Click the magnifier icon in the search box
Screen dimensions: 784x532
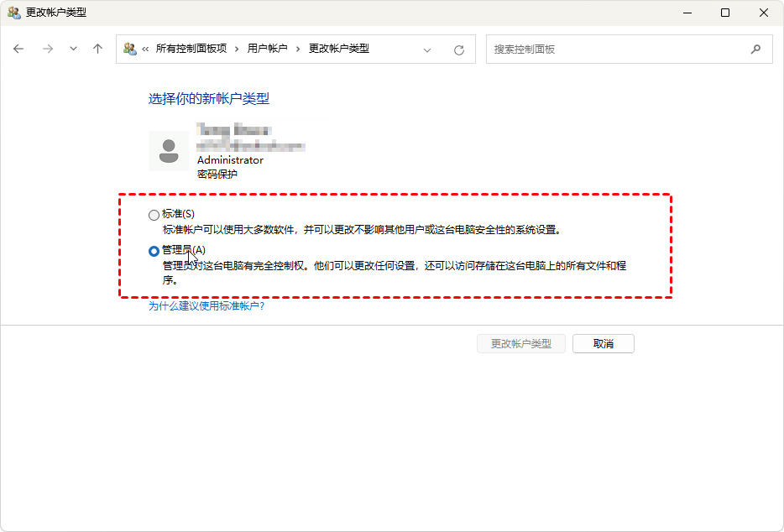[x=755, y=50]
